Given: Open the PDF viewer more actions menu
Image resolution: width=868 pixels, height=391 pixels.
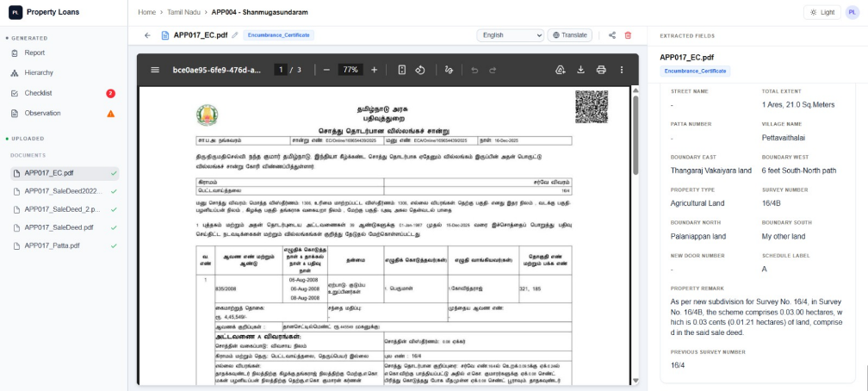Looking at the screenshot, I should pyautogui.click(x=622, y=70).
